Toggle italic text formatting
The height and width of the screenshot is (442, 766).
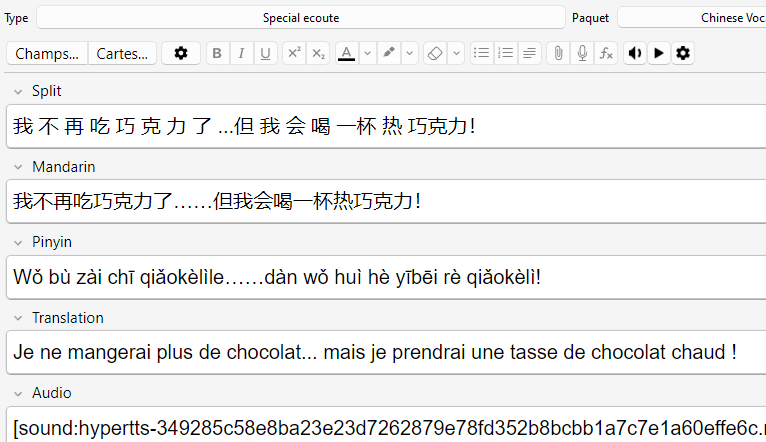241,54
